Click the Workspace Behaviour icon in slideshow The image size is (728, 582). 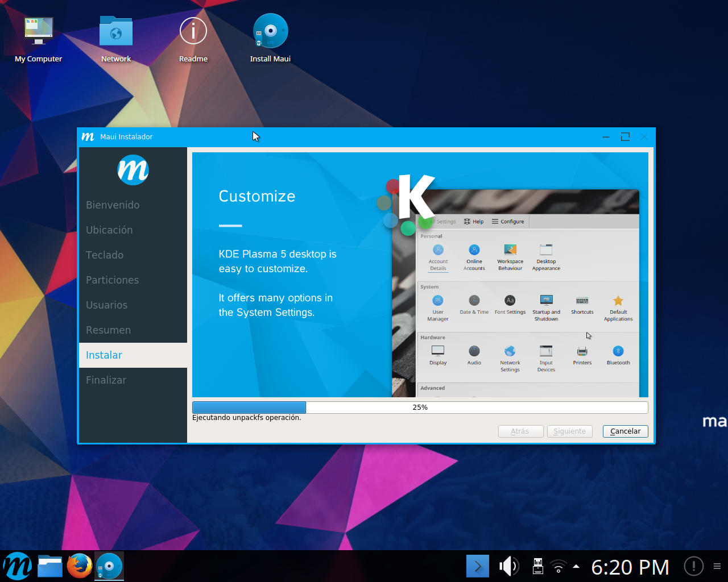510,257
